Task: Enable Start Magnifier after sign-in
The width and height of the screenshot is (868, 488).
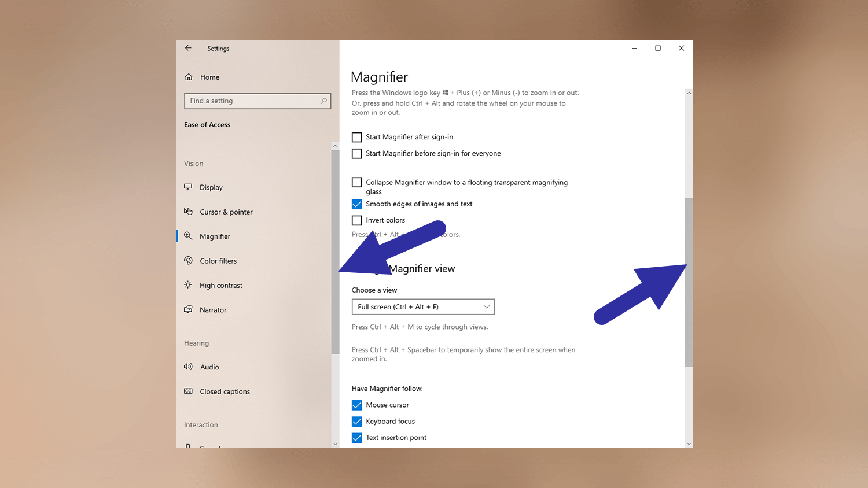Action: tap(356, 137)
